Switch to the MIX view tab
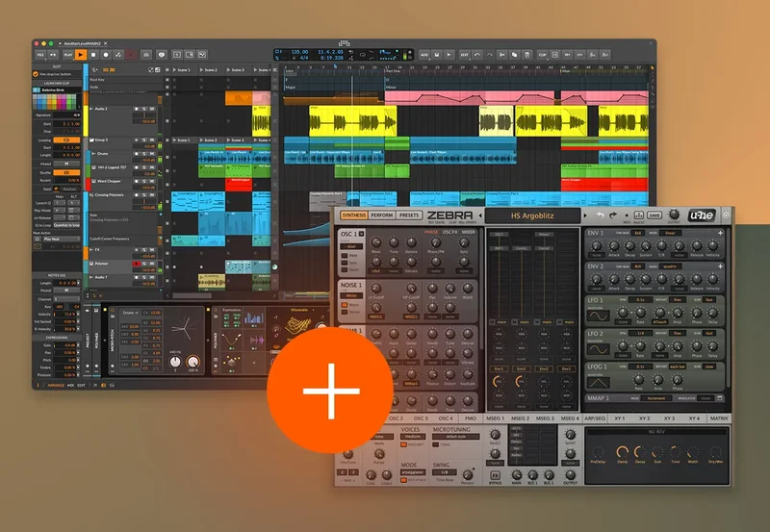The width and height of the screenshot is (770, 532). (70, 385)
